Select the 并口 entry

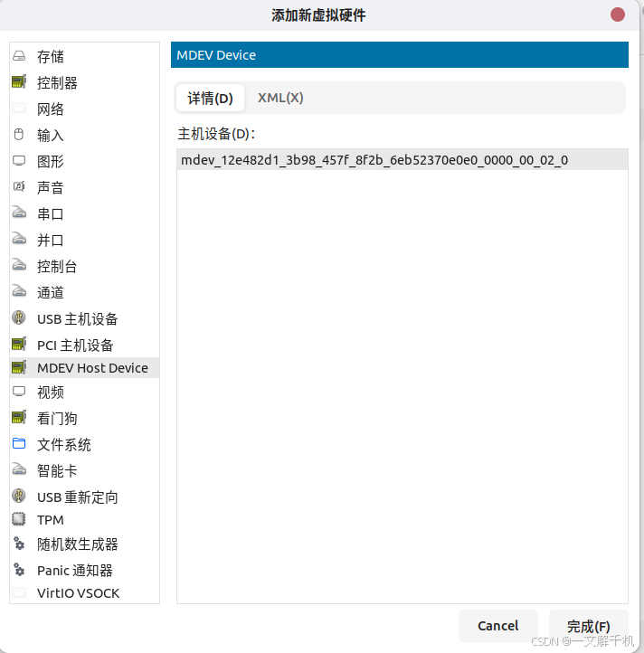(84, 240)
